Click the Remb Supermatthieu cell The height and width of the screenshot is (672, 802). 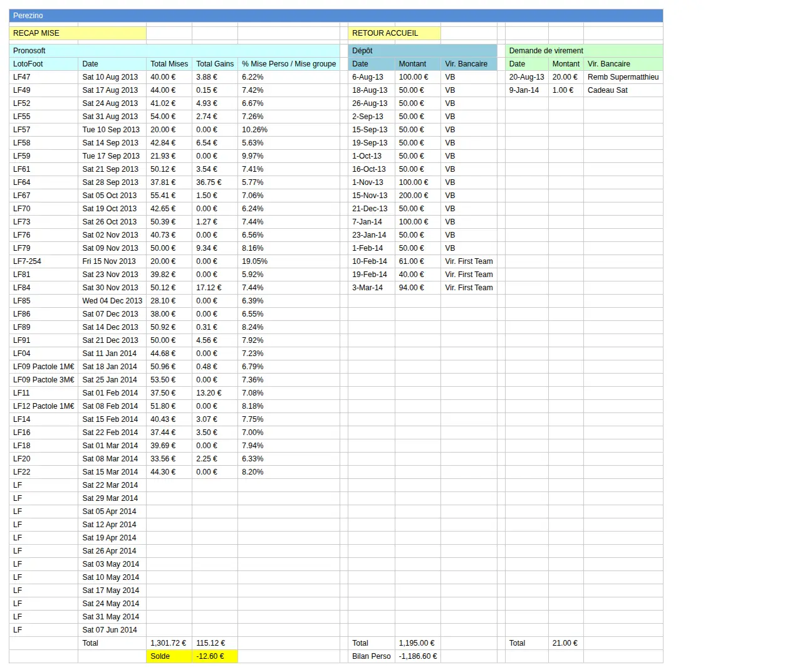[623, 77]
